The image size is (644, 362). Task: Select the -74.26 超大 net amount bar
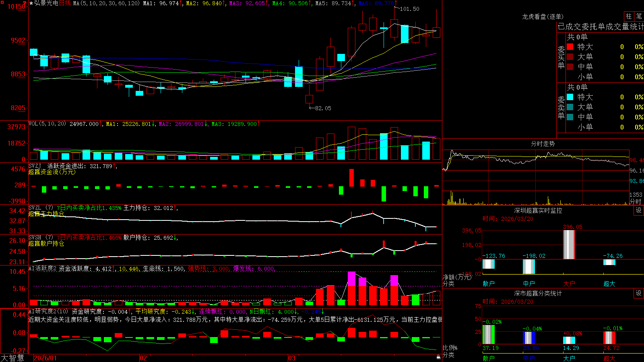click(609, 262)
